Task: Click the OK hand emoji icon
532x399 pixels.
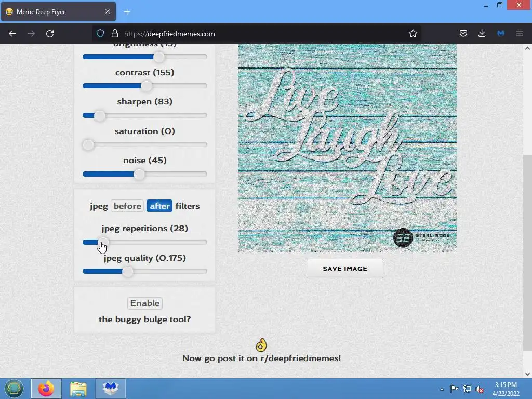Action: tap(261, 345)
